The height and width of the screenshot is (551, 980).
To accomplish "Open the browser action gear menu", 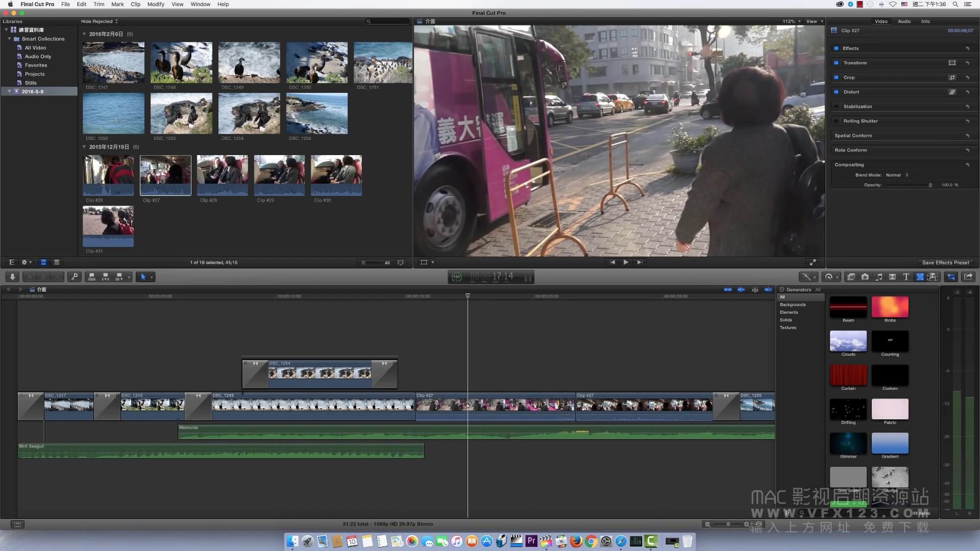I will pyautogui.click(x=26, y=262).
